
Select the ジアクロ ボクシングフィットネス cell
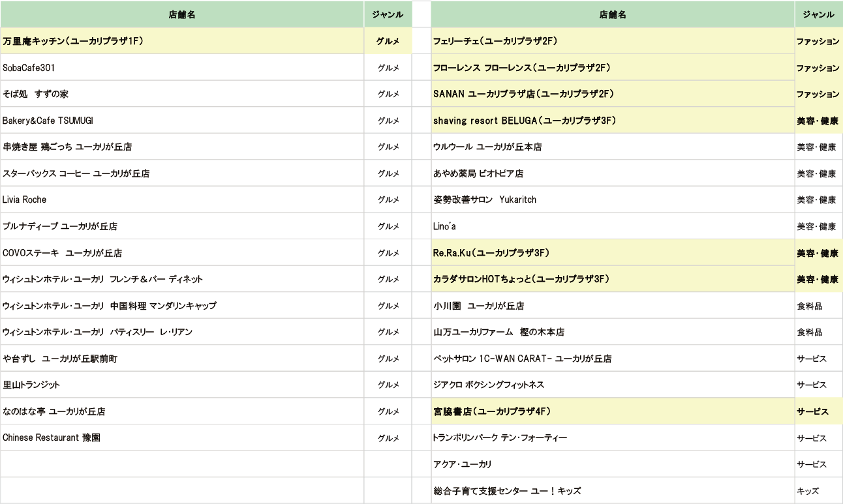(x=613, y=385)
